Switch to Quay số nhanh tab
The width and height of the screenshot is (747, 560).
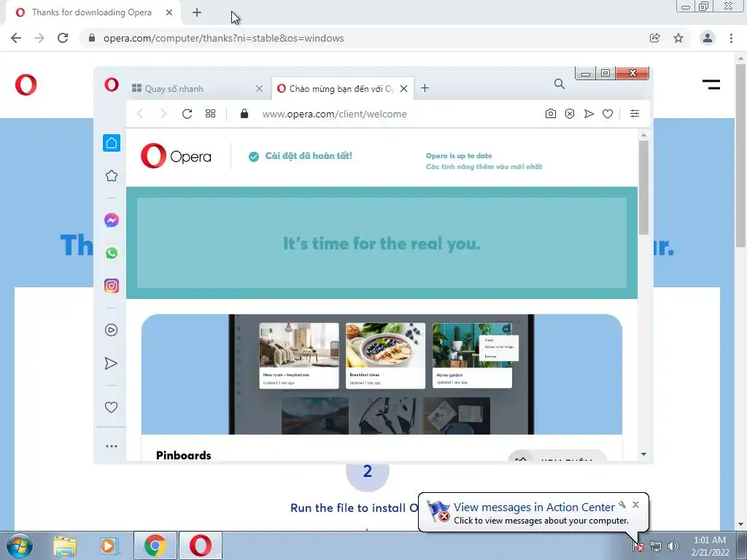(190, 88)
